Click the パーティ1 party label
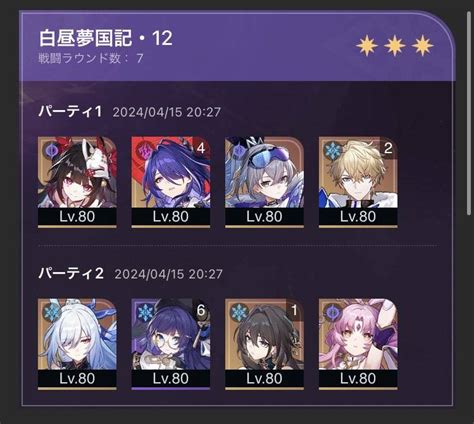 [70, 111]
